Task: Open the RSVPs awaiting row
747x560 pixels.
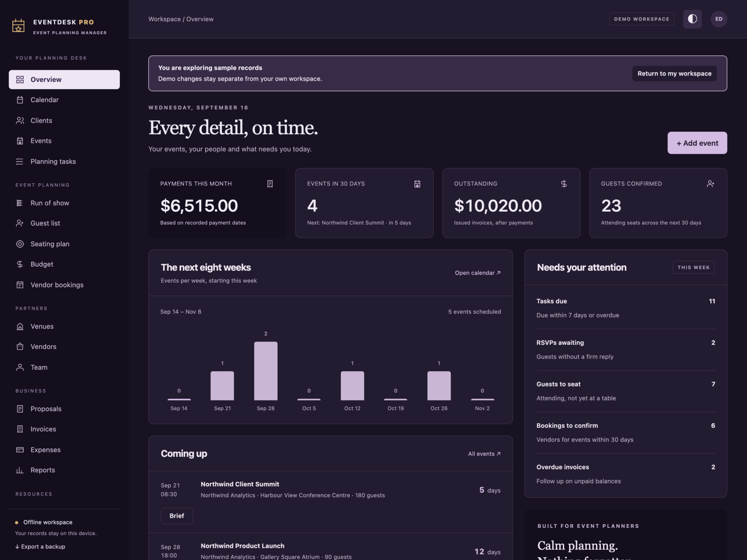Action: click(626, 350)
